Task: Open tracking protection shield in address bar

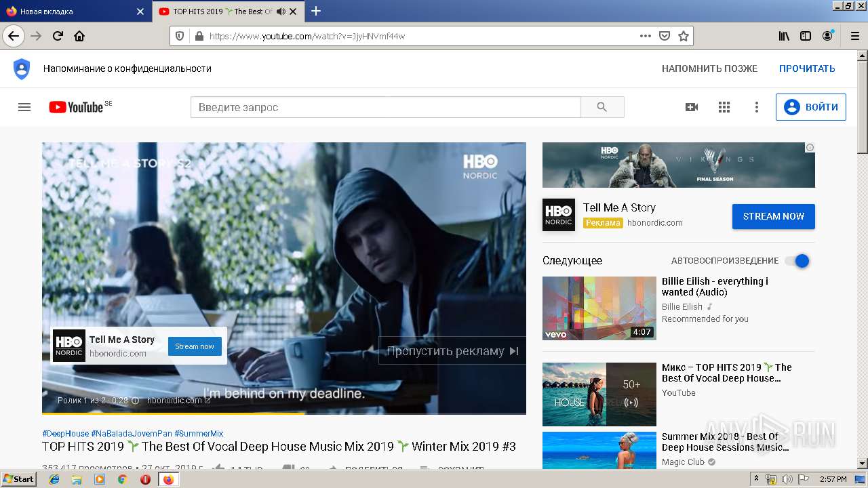Action: (180, 36)
